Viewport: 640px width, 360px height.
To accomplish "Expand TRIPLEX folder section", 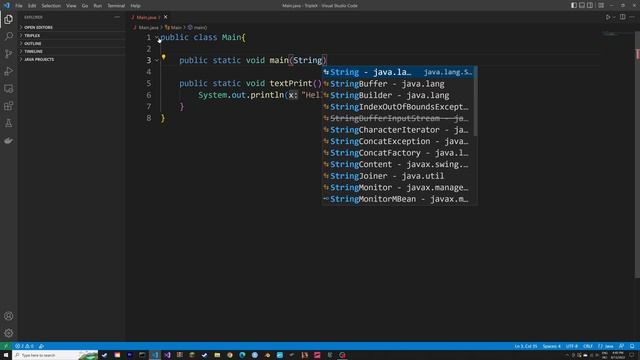I will pos(71,36).
